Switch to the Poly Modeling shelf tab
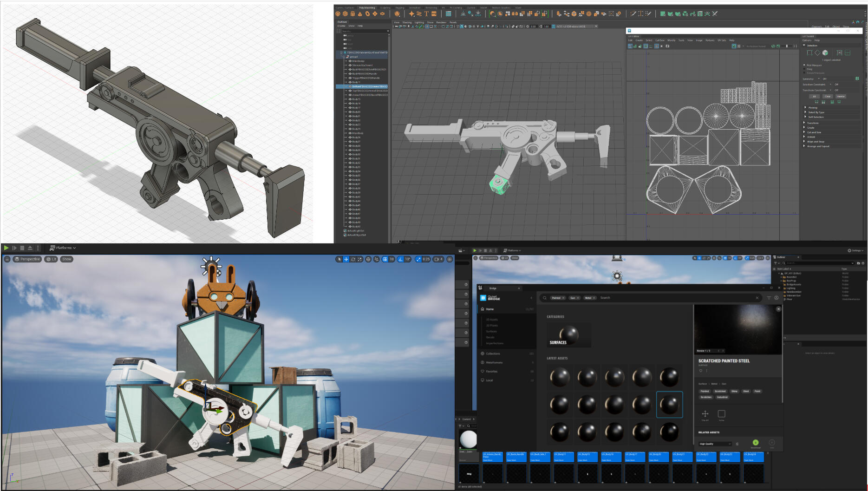The image size is (868, 491). coord(367,7)
